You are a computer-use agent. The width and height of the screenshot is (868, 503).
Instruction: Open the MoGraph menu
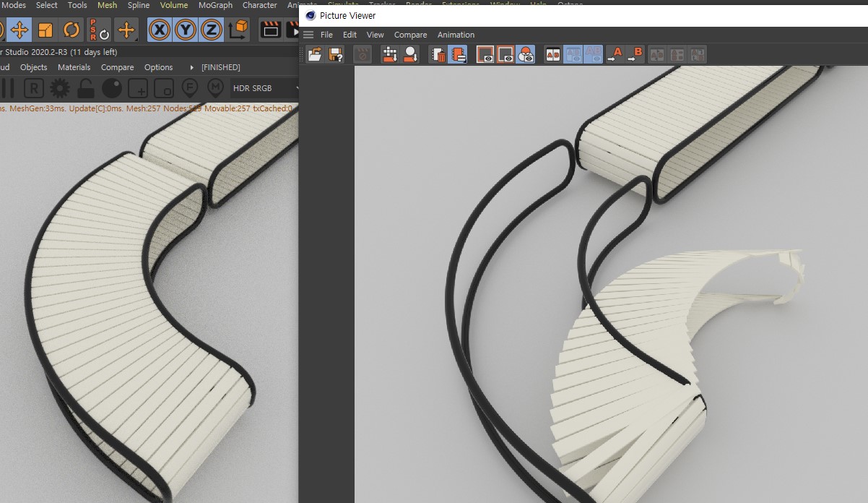215,5
